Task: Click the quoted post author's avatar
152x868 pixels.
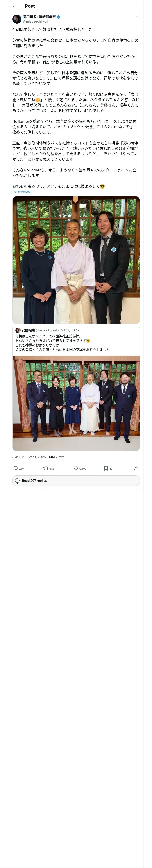Action: [x=18, y=330]
